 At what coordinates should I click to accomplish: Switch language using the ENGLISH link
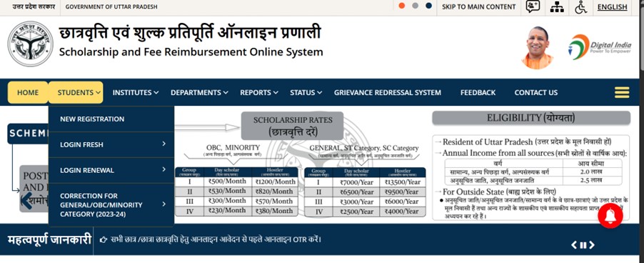pyautogui.click(x=612, y=7)
